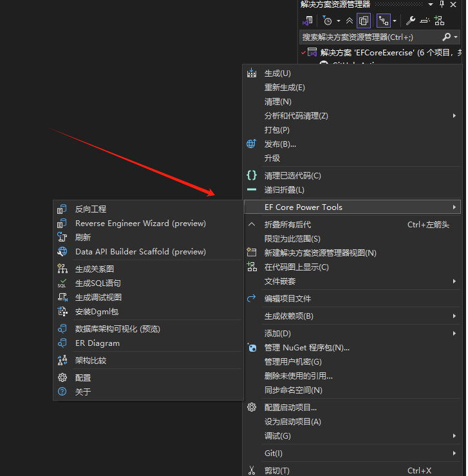This screenshot has height=476, width=468.
Task: Click the 发布(B)... globe icon
Action: 252,144
